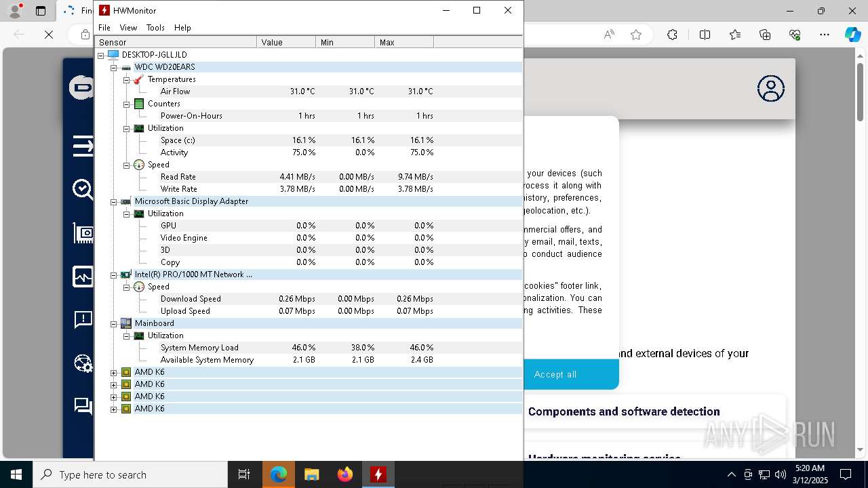Open File Explorer from the taskbar
This screenshot has width=868, height=488.
311,474
